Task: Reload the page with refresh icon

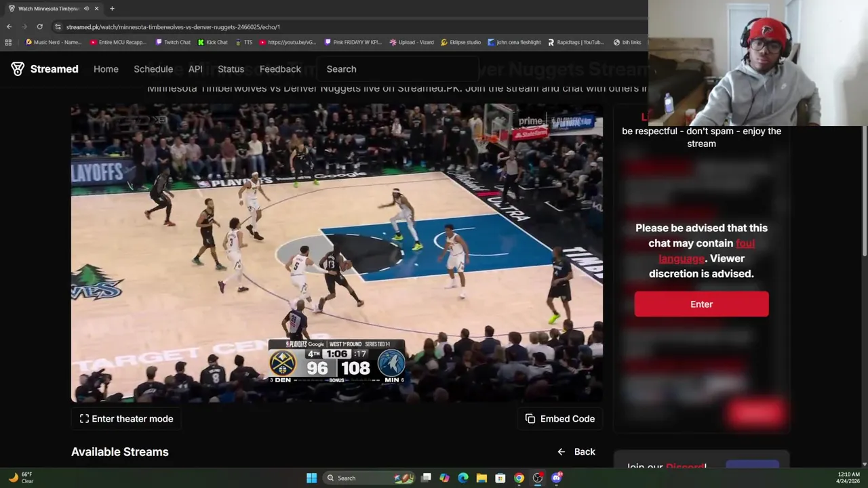Action: [39, 26]
